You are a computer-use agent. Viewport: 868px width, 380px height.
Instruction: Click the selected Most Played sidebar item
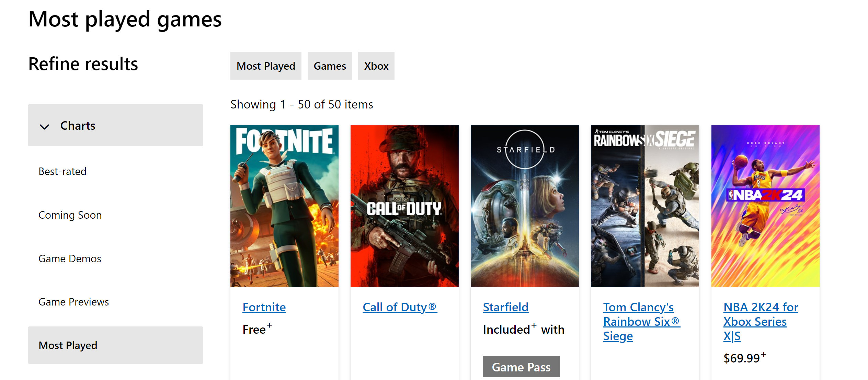pos(68,345)
